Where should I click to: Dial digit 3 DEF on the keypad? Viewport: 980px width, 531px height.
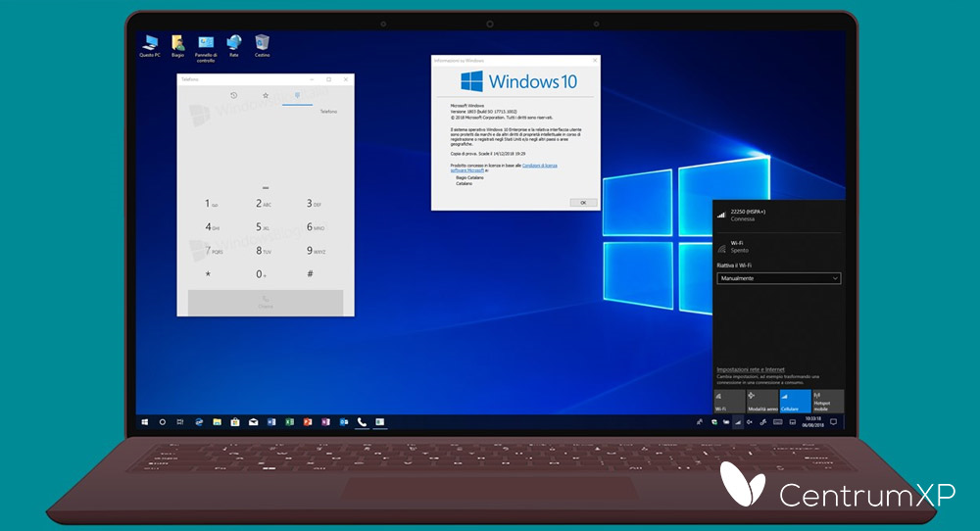pyautogui.click(x=314, y=204)
